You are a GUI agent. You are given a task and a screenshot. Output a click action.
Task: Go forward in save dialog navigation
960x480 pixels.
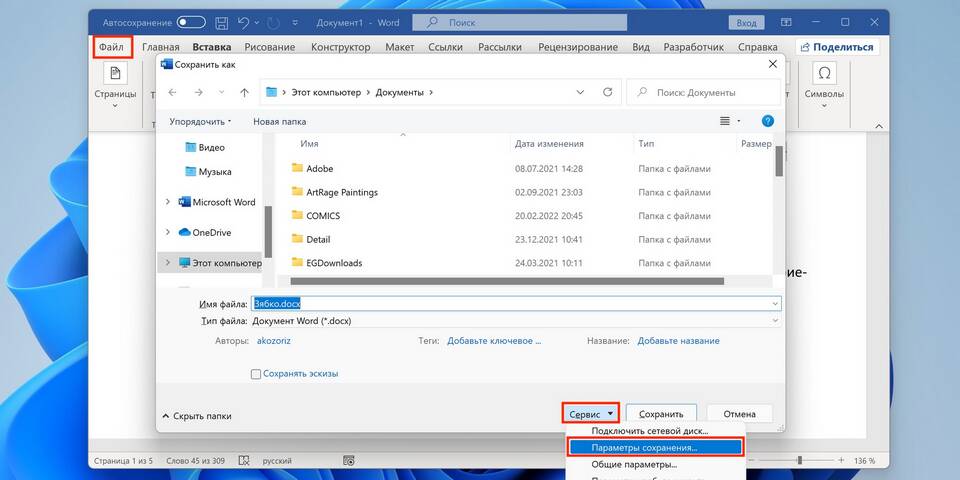click(198, 92)
